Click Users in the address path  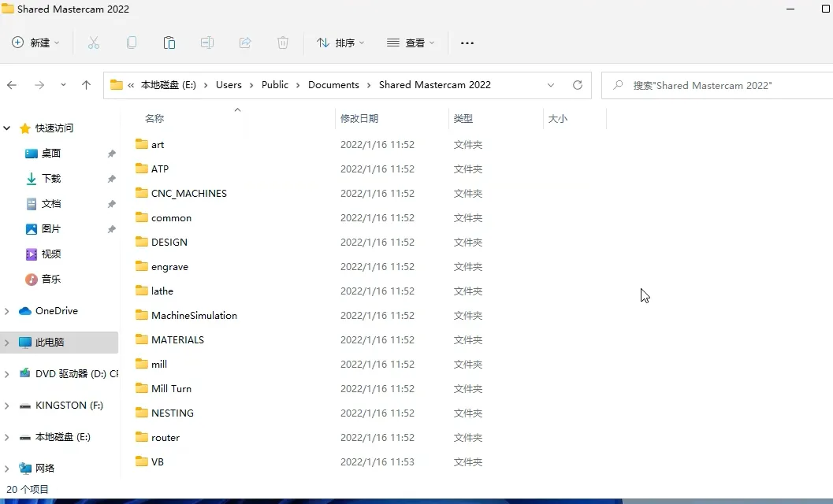click(229, 85)
